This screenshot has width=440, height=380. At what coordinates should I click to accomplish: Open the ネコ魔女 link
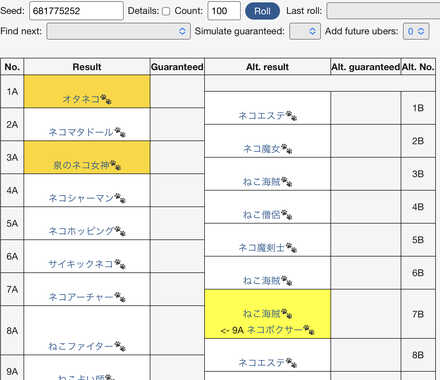262,149
